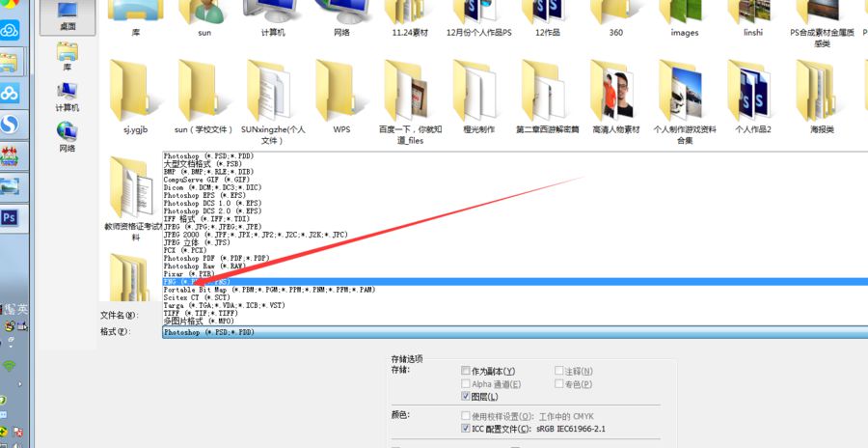Screen dimensions: 868x448
Task: Select the 12月份个人作品PS folder
Action: tap(478, 17)
